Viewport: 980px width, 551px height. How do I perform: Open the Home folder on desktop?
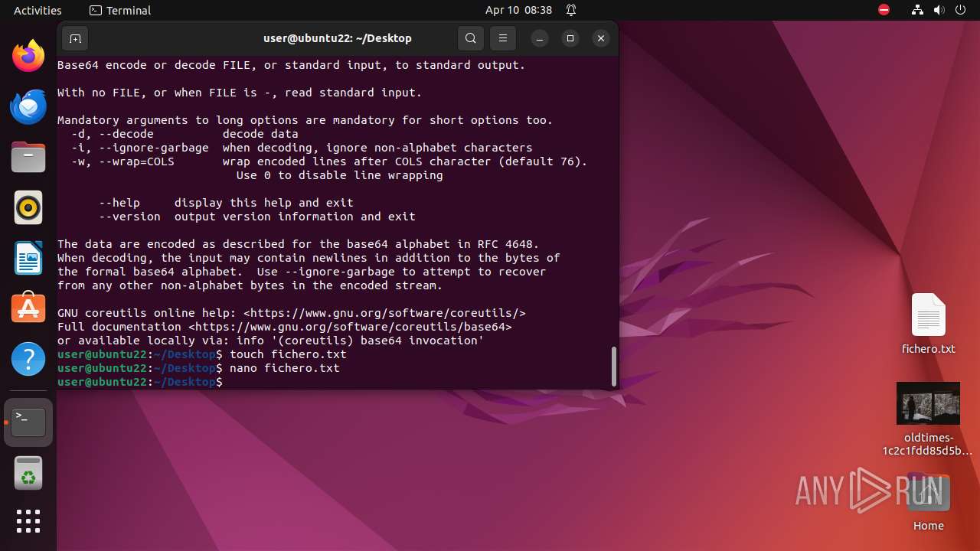click(928, 502)
